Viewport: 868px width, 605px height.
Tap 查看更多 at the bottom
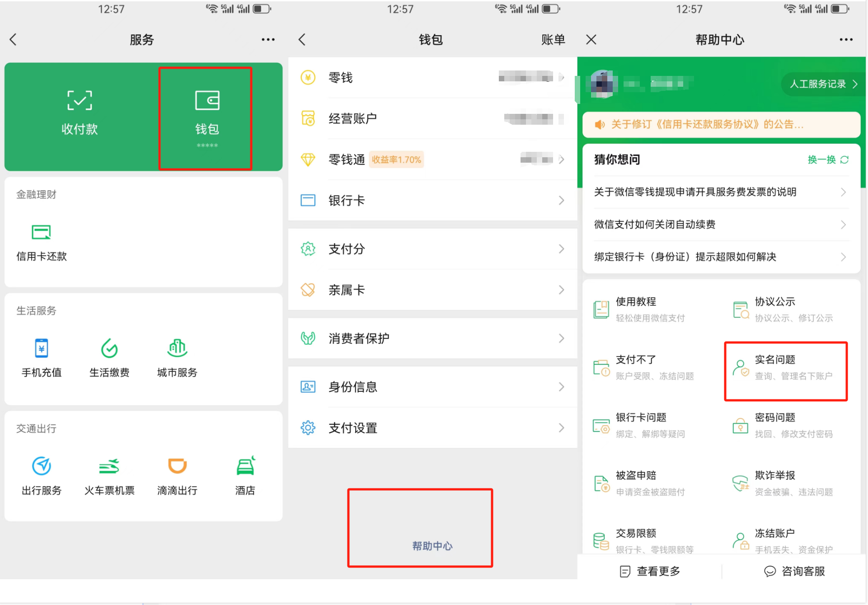(650, 572)
